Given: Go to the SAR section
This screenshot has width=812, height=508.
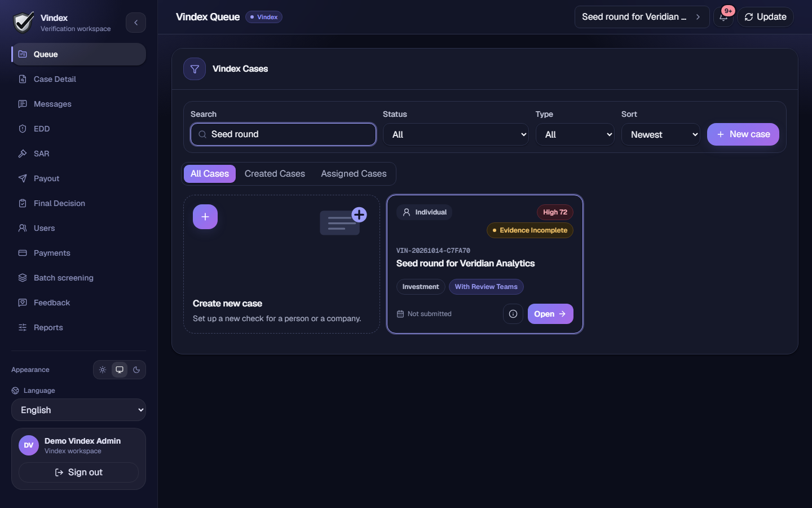Looking at the screenshot, I should [x=78, y=154].
